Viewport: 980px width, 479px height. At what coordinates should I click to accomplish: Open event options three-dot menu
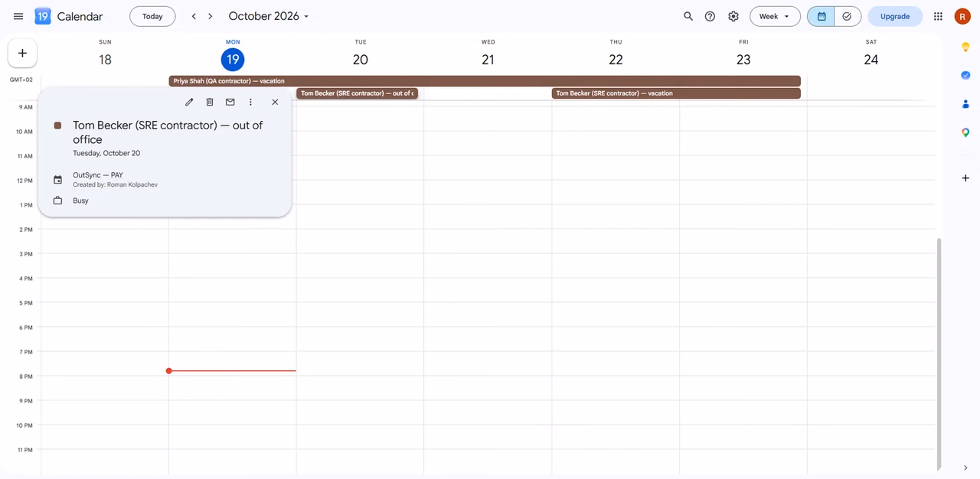[x=250, y=102]
